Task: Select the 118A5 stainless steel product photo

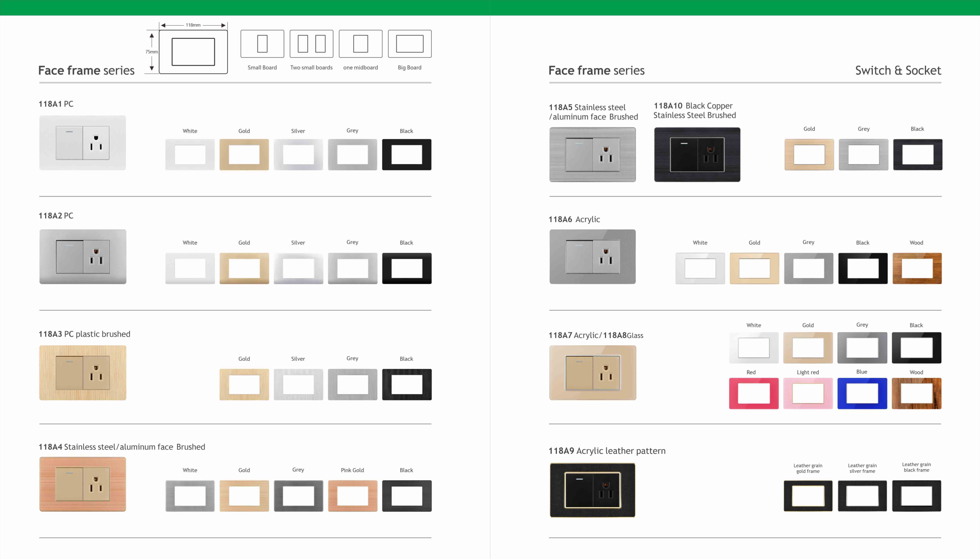Action: pos(592,154)
